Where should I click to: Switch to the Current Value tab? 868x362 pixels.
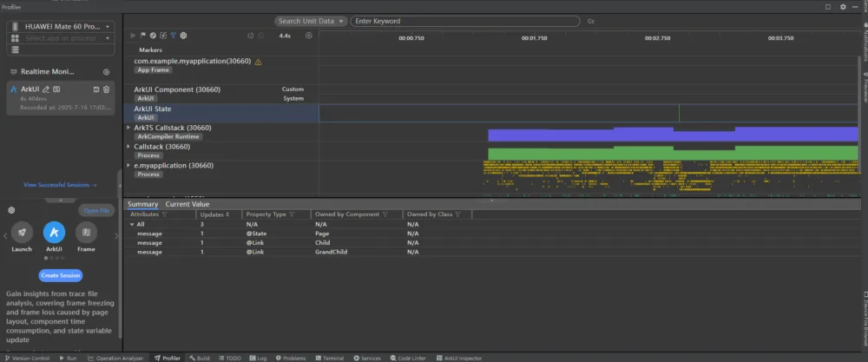(187, 204)
